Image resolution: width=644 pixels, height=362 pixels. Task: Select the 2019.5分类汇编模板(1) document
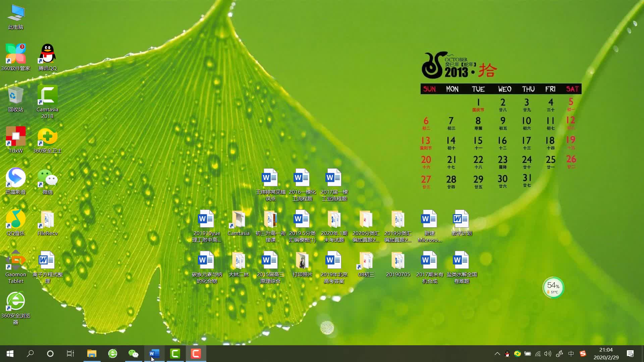tap(303, 226)
